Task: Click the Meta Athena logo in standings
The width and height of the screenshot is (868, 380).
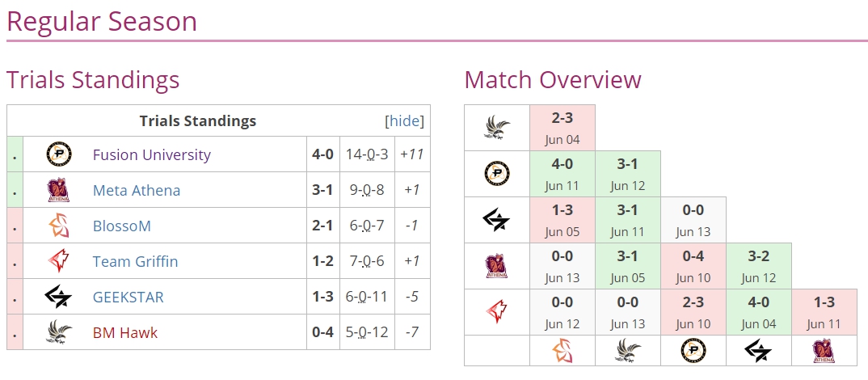Action: point(59,190)
